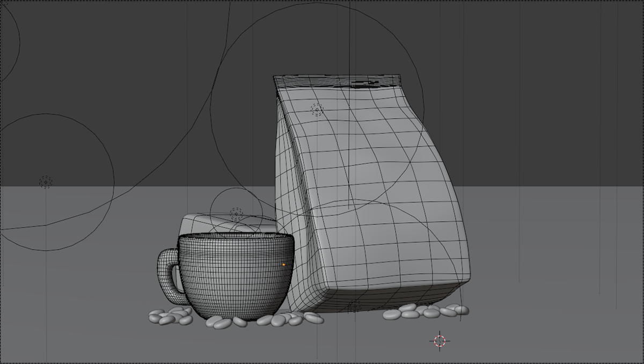Select the light icon at far left
Viewport: 644px width, 364px height.
pos(46,182)
